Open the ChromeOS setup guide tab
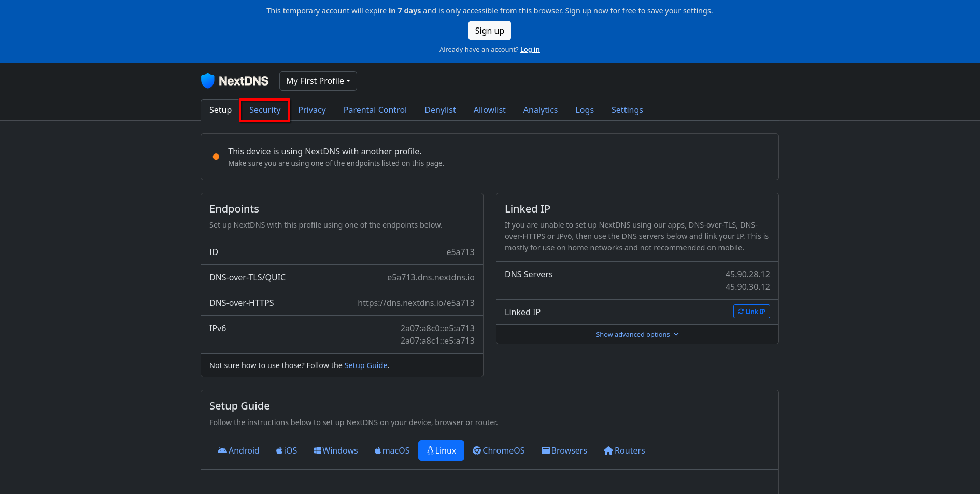980x494 pixels. (x=499, y=450)
